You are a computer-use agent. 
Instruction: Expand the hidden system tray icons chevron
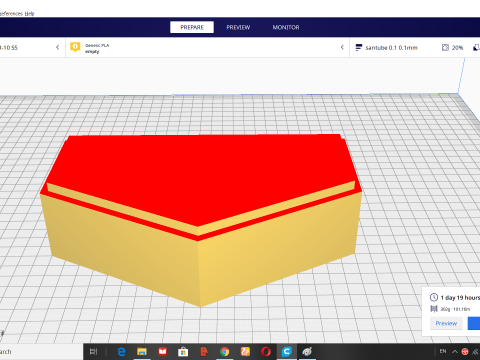455,351
